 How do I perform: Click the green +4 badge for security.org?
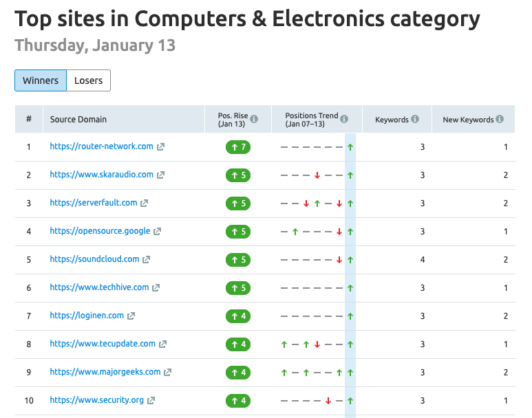238,401
